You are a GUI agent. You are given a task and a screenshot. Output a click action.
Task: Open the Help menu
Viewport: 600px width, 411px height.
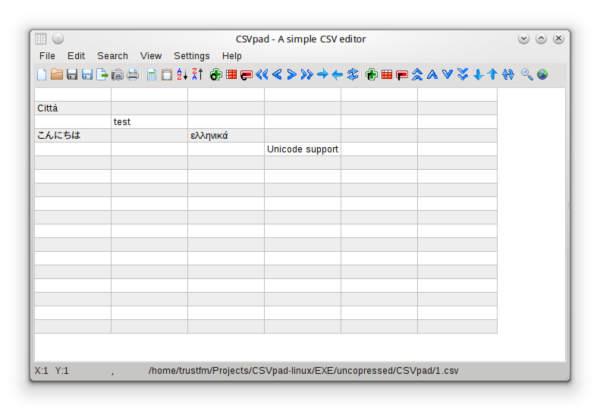tap(232, 56)
